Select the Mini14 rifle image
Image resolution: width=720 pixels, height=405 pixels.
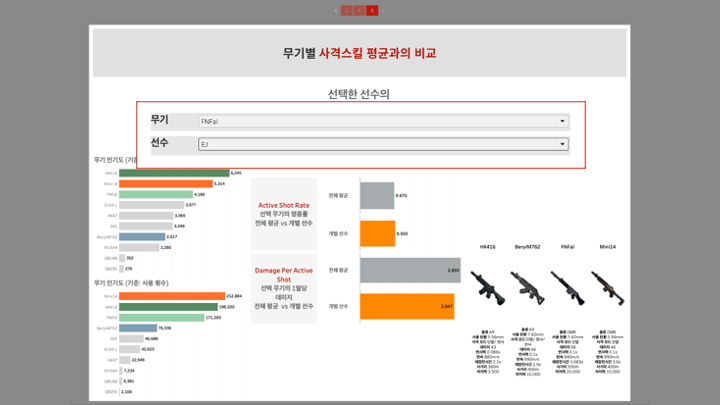point(608,288)
